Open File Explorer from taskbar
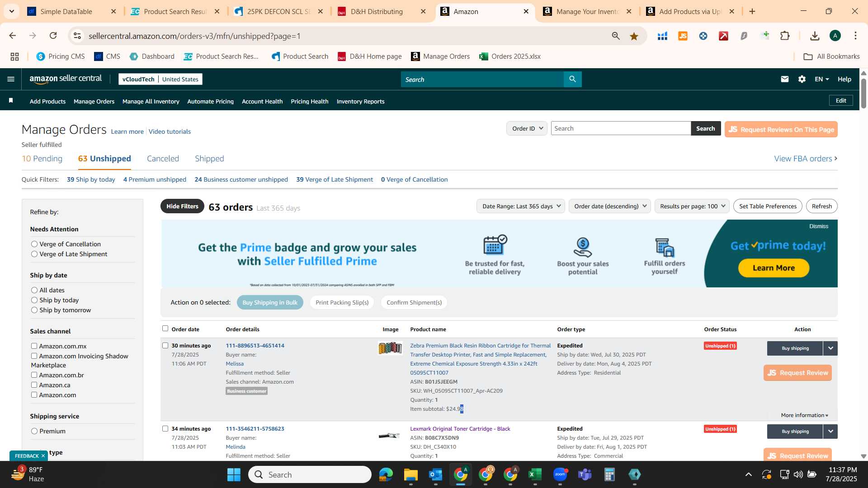 coord(410,474)
